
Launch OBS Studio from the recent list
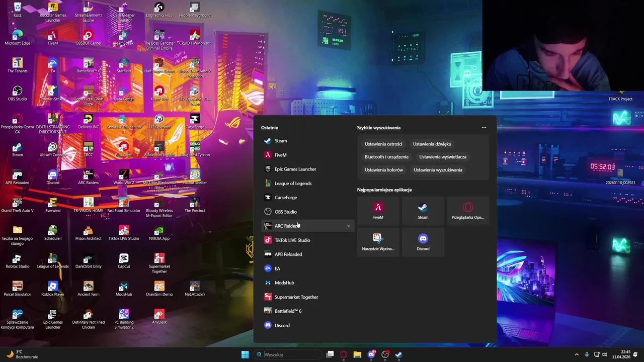point(307,212)
